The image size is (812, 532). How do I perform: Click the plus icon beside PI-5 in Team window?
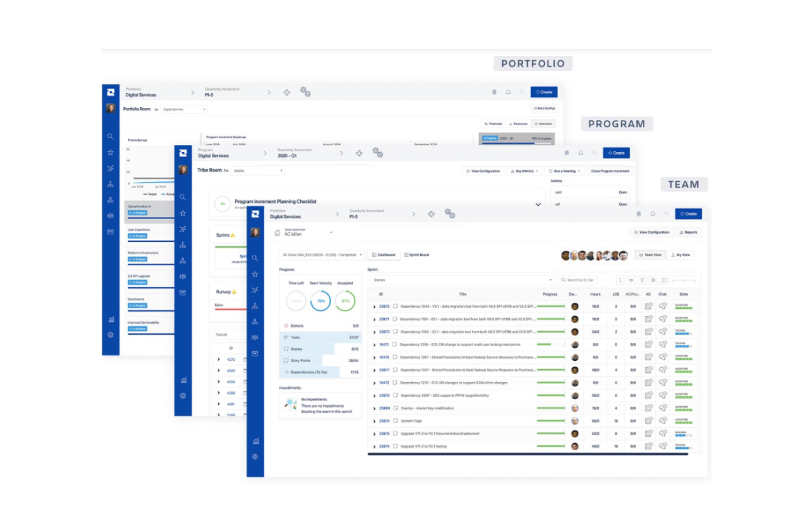coord(432,214)
